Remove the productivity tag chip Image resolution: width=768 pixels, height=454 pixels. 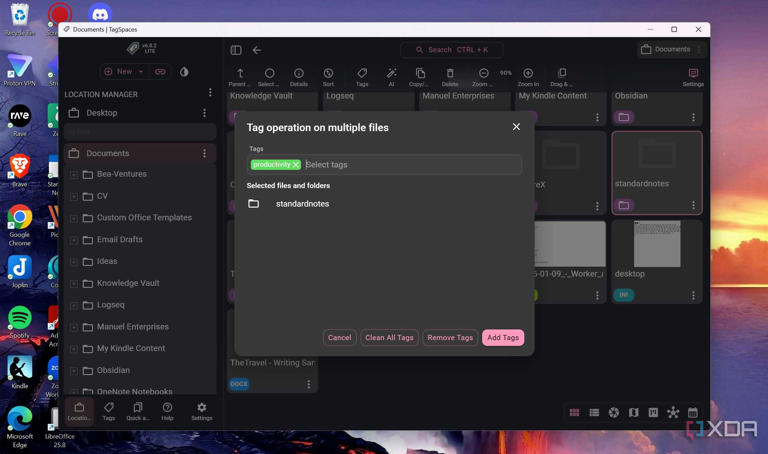[296, 165]
